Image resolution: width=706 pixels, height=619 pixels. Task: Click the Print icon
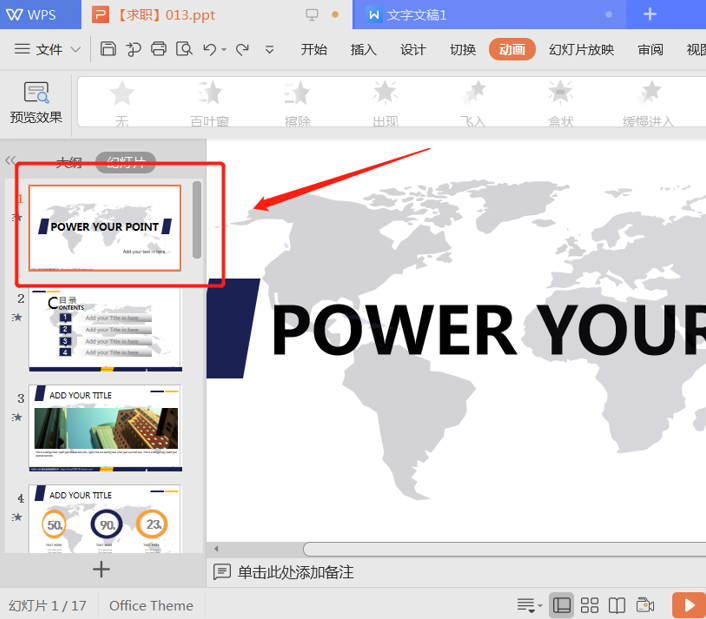158,49
